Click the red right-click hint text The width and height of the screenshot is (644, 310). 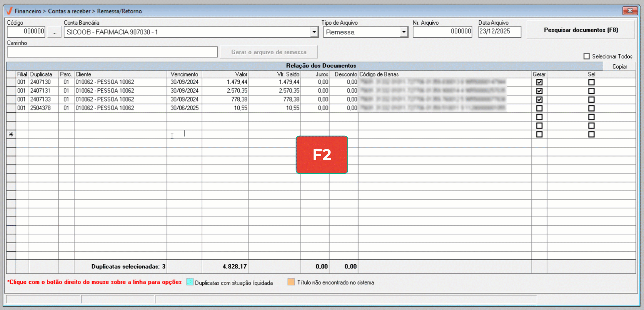click(94, 282)
